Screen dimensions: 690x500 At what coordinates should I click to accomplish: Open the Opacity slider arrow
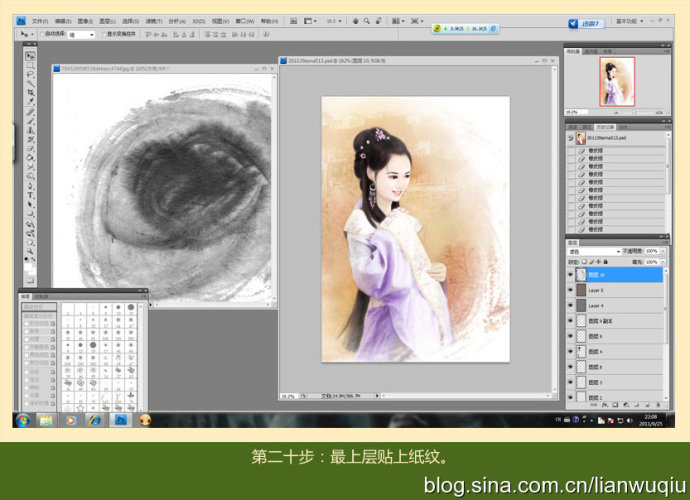coord(663,251)
